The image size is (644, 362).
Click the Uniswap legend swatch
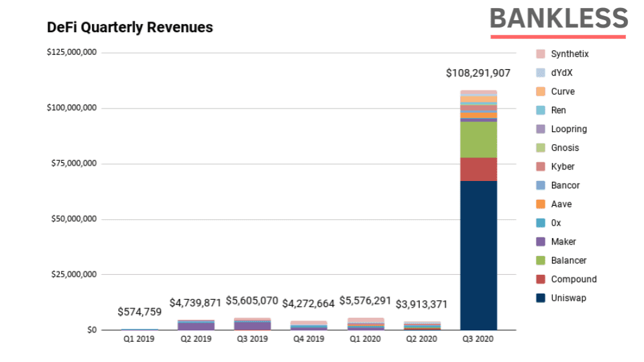(x=541, y=298)
